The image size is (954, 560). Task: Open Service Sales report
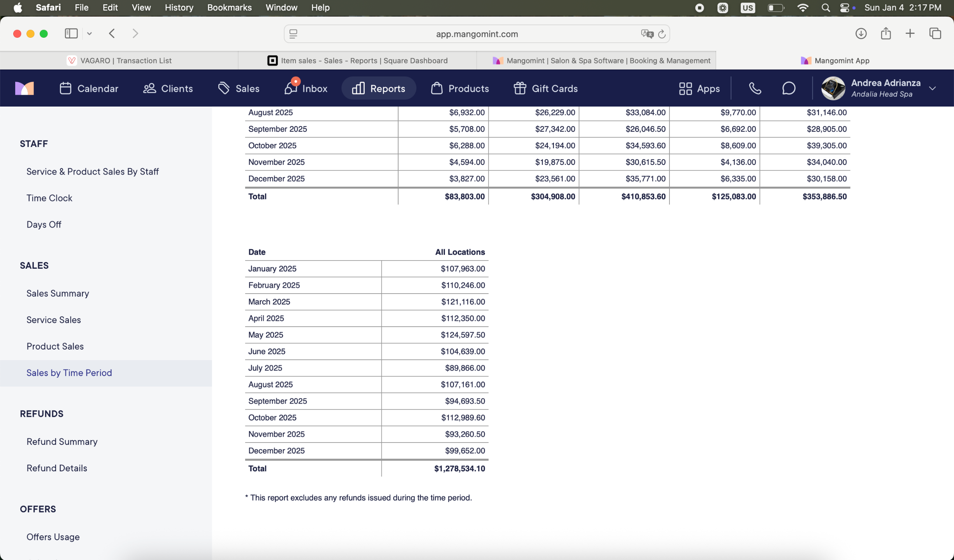tap(54, 320)
